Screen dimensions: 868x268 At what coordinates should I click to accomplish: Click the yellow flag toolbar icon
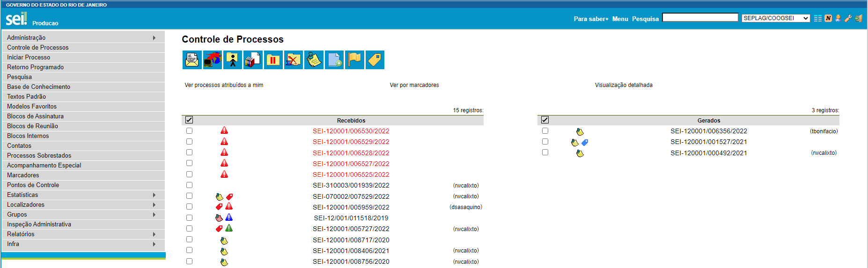354,60
